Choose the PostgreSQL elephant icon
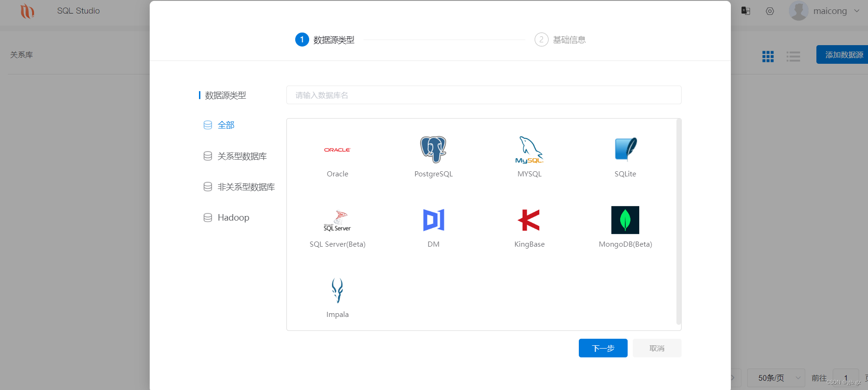The image size is (868, 390). pos(433,149)
